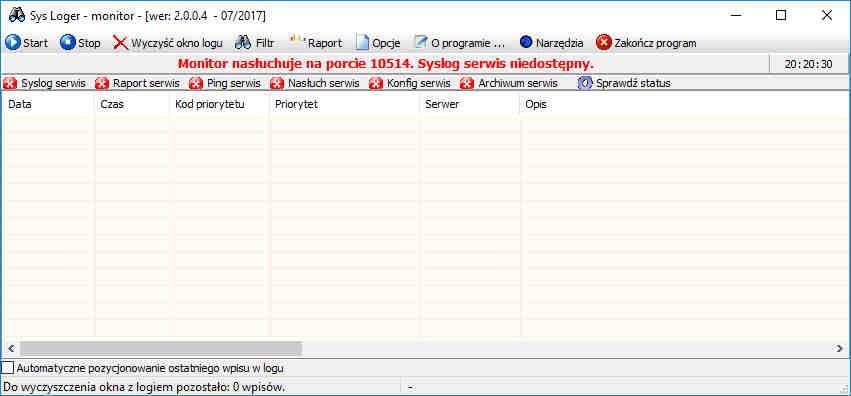Enable Automatyczne pozycjonowanie ostatniego wpisu checkbox
Viewport: 851px width, 396px height.
pyautogui.click(x=8, y=368)
